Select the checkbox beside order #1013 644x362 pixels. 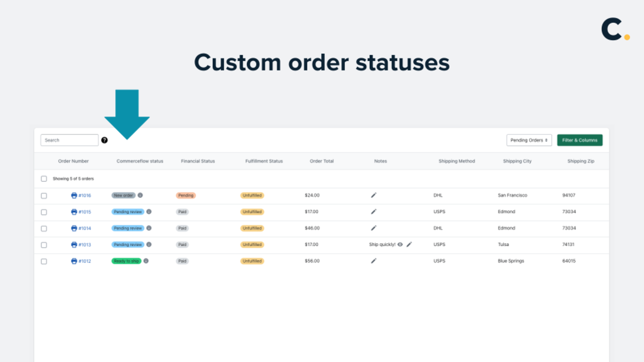pyautogui.click(x=44, y=245)
